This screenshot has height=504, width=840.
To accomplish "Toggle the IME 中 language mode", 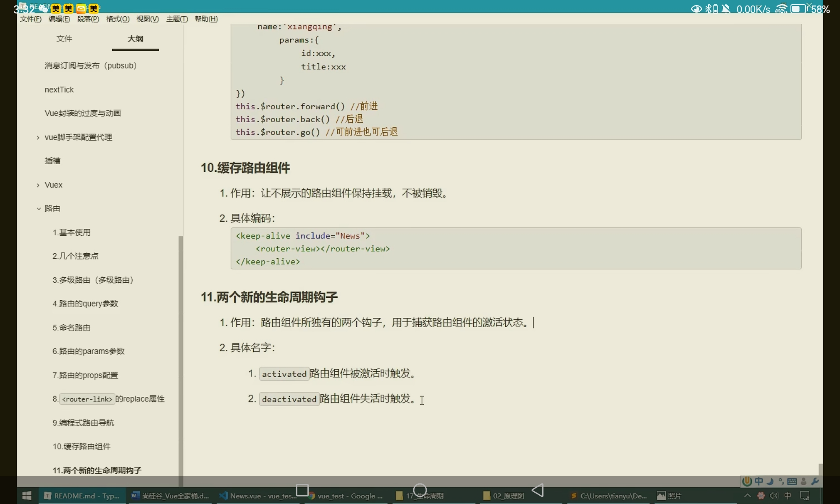I will [x=759, y=481].
